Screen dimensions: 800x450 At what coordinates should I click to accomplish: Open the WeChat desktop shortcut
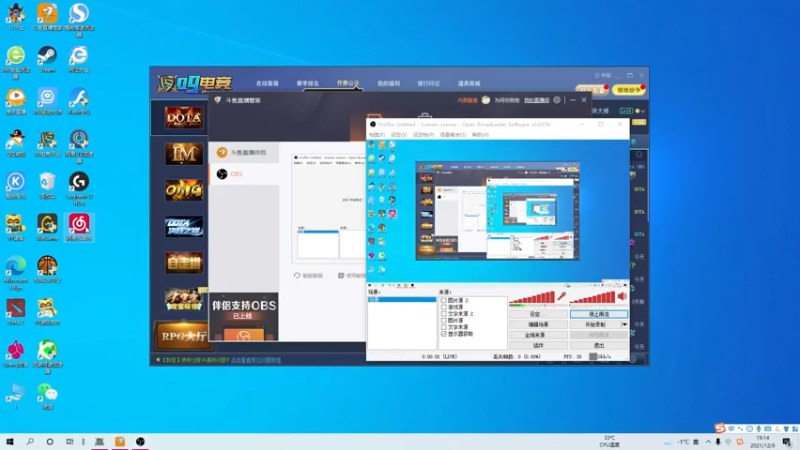pos(47,396)
